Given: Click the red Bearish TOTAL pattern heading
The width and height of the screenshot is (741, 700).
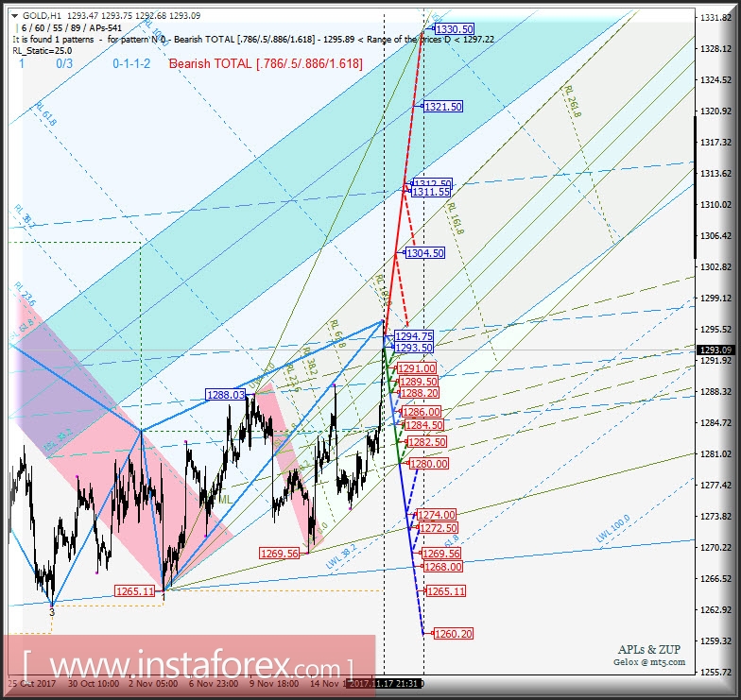Looking at the screenshot, I should 267,64.
